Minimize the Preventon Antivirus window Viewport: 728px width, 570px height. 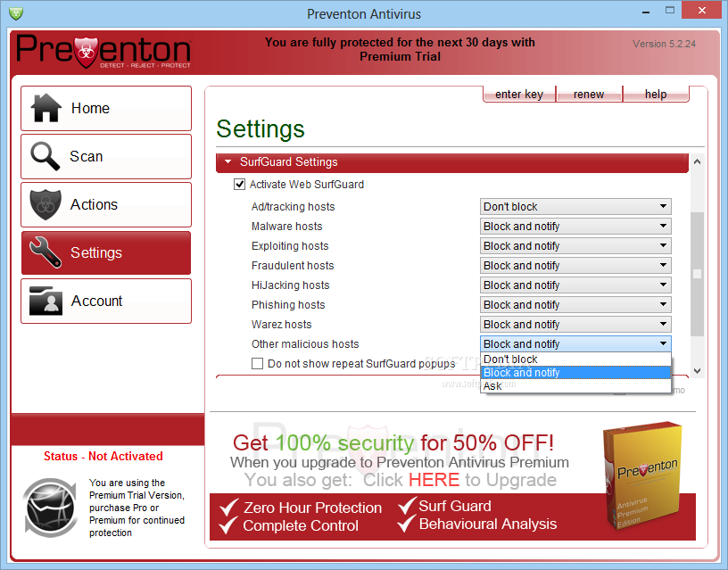(645, 11)
